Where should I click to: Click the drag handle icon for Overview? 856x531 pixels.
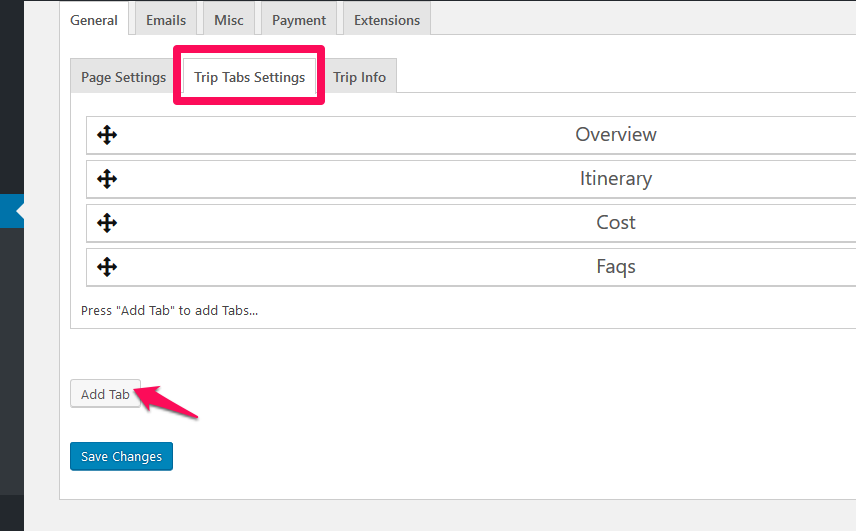(107, 135)
